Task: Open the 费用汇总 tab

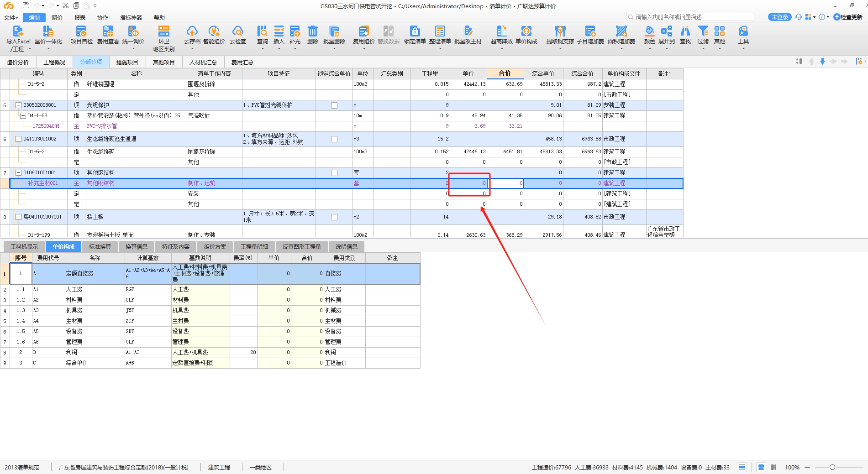Action: click(x=242, y=62)
